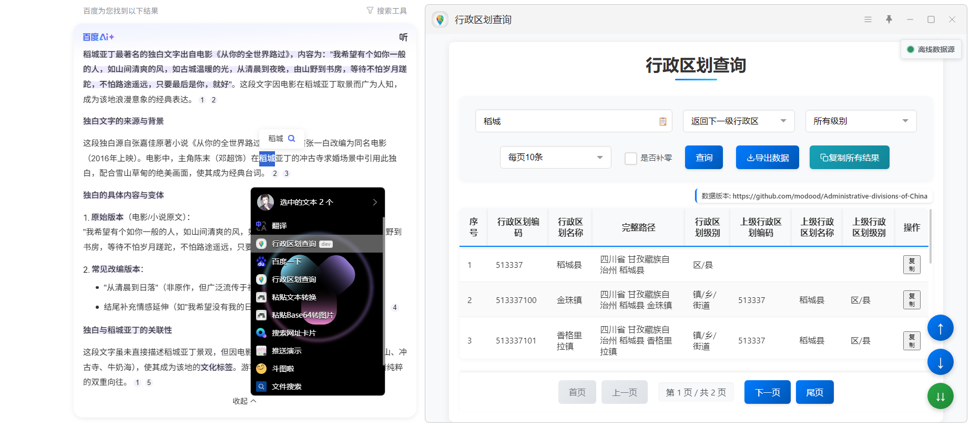
Task: Click the 首页 pagination button
Action: (577, 392)
